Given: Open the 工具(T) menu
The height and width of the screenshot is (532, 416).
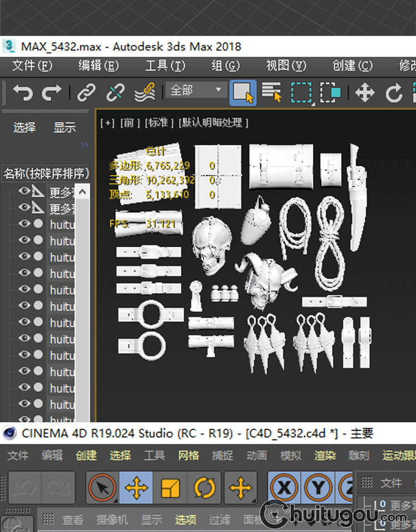Looking at the screenshot, I should pos(165,65).
